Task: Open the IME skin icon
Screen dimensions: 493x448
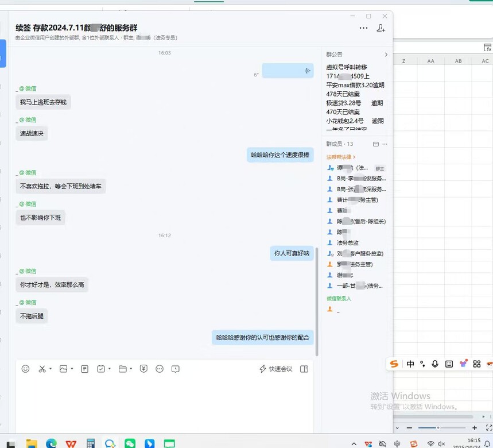Action: click(x=463, y=364)
